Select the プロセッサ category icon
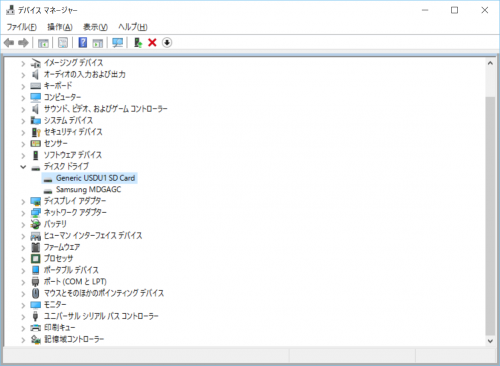 pyautogui.click(x=36, y=259)
